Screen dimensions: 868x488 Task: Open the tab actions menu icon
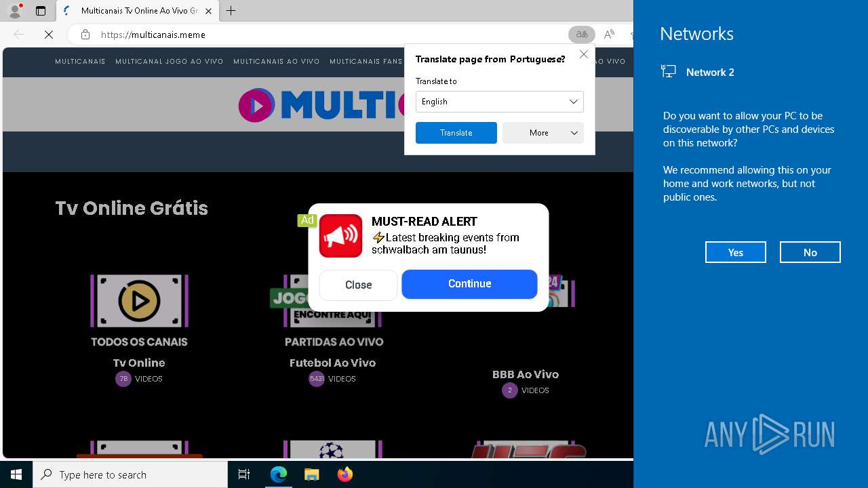click(x=41, y=11)
